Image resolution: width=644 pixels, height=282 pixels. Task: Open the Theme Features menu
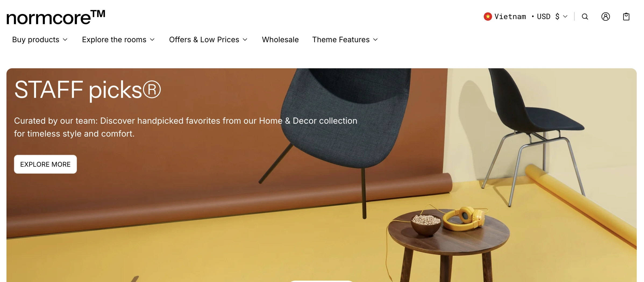pos(345,40)
